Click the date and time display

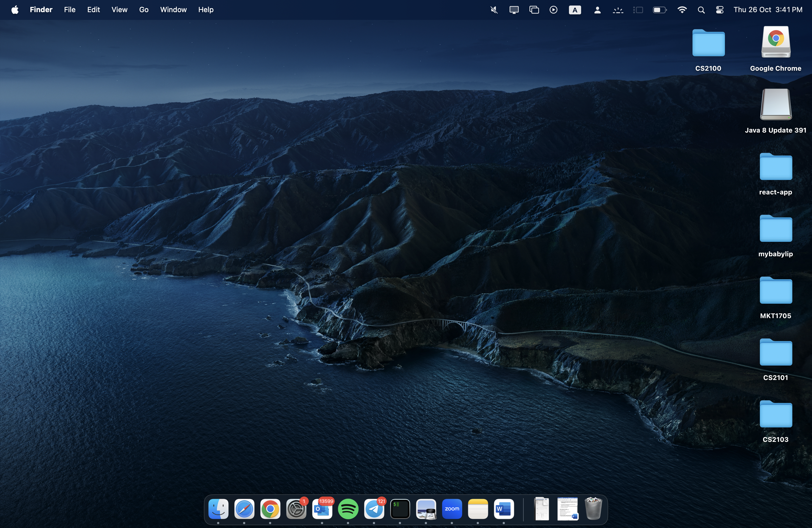[x=768, y=10]
